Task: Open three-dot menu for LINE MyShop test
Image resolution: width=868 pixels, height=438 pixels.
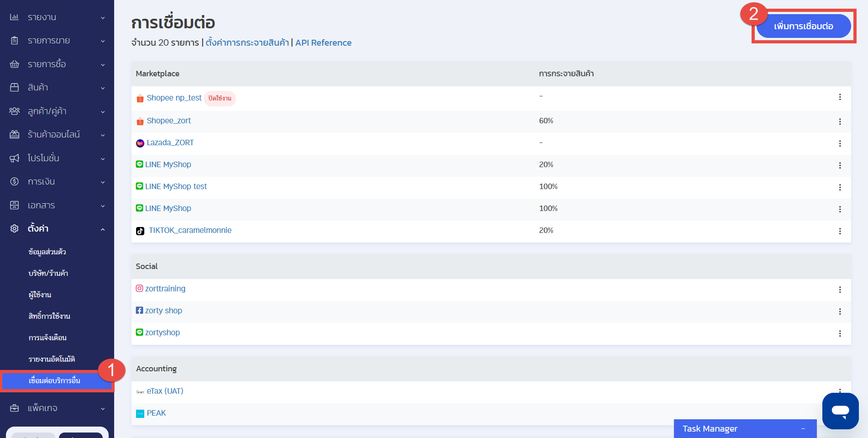Action: point(840,187)
